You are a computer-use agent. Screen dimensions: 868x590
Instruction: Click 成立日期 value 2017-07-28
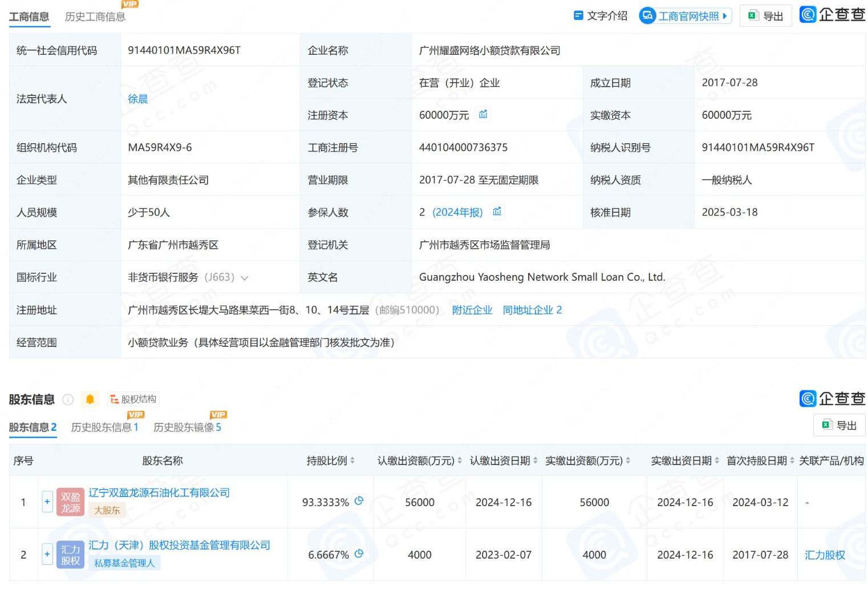coord(729,83)
